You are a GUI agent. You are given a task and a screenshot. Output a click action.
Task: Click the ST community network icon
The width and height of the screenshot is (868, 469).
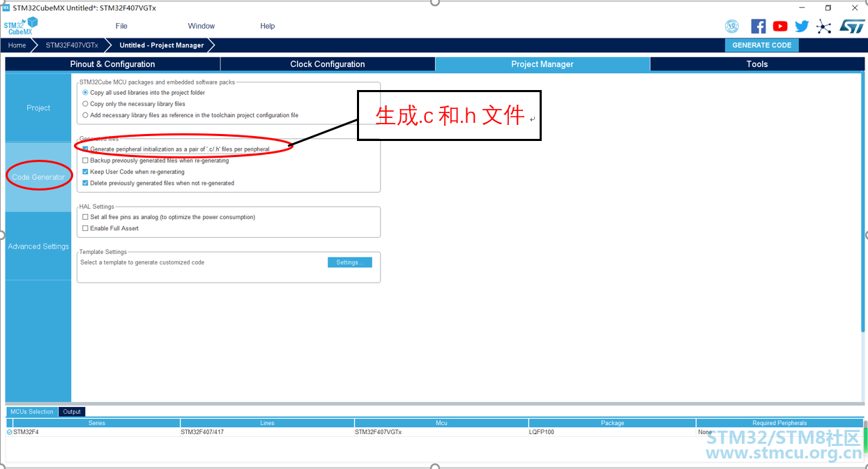pos(824,27)
